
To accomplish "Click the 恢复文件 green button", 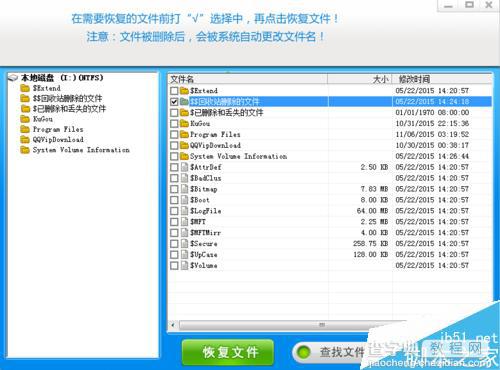I will tap(228, 352).
